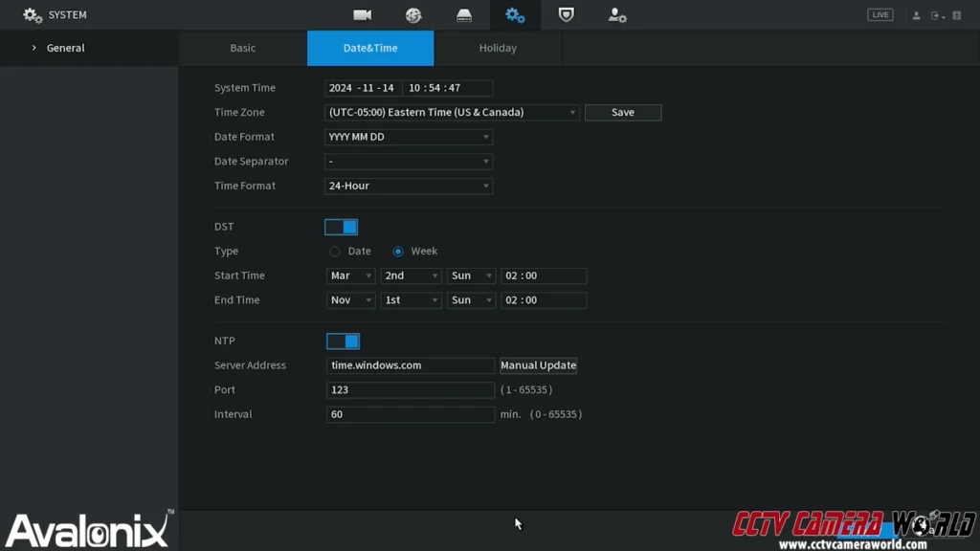Toggle the DST switch
980x551 pixels.
(x=342, y=227)
